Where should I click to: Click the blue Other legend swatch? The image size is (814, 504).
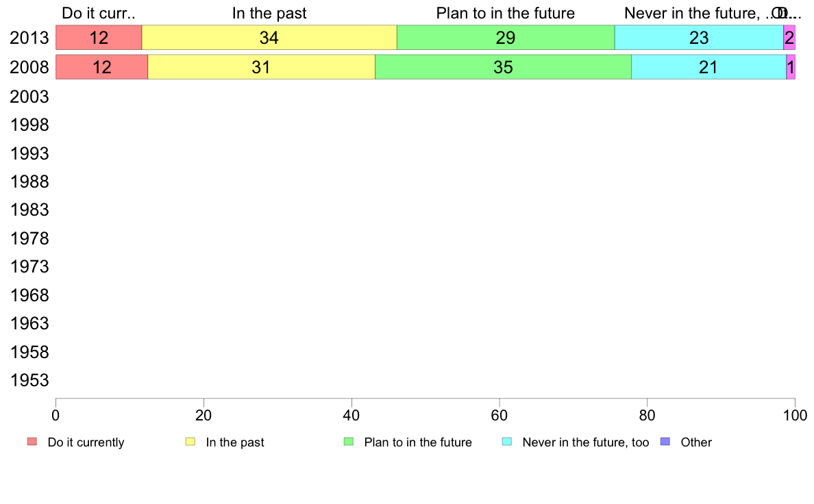click(665, 442)
